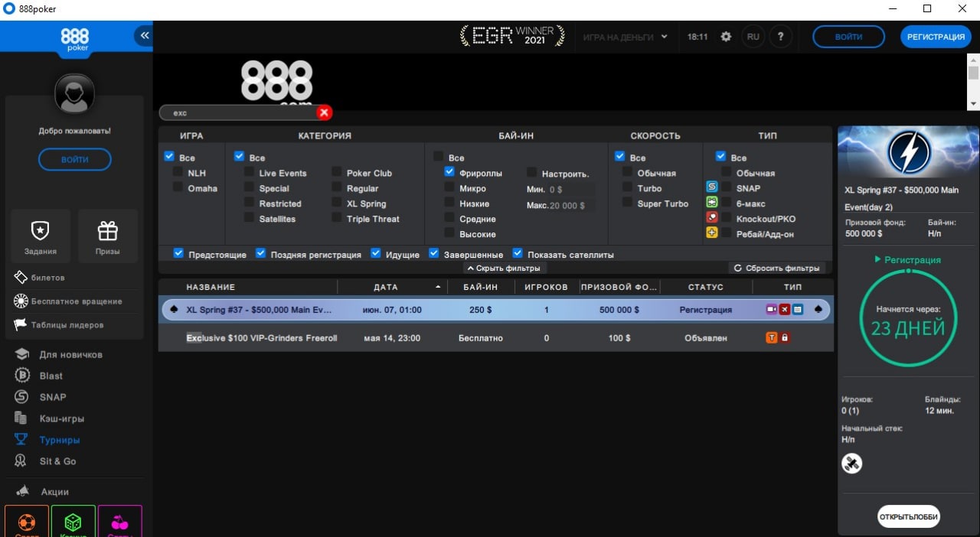The width and height of the screenshot is (980, 537).
Task: Click purple video camera icon in XL Spring row
Action: click(x=772, y=310)
